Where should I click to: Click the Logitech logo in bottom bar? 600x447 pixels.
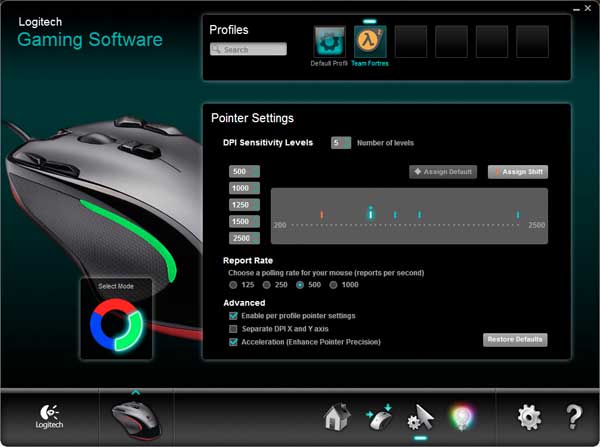pyautogui.click(x=49, y=416)
